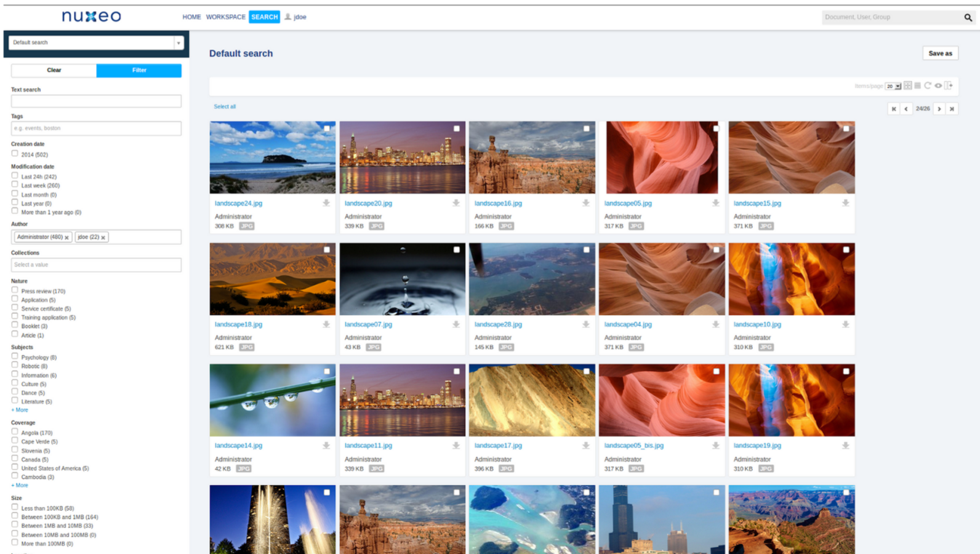Select the landscape24.jpg card checkbox
This screenshot has width=980, height=554.
click(x=327, y=129)
